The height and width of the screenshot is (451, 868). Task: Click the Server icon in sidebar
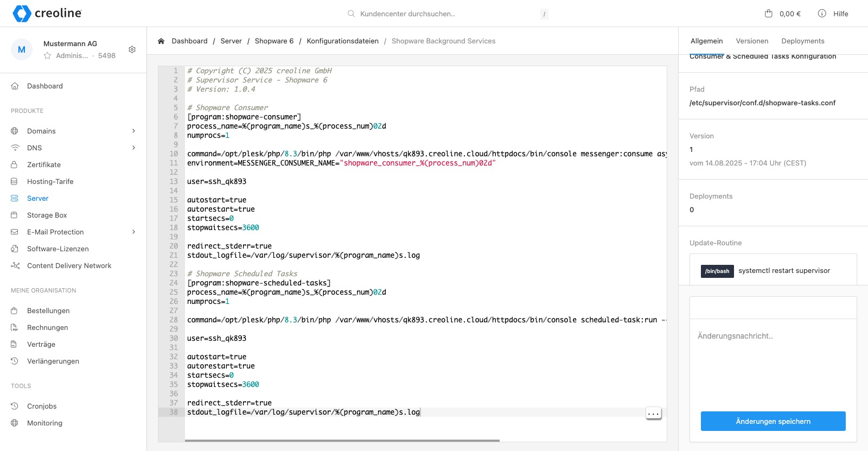[15, 198]
